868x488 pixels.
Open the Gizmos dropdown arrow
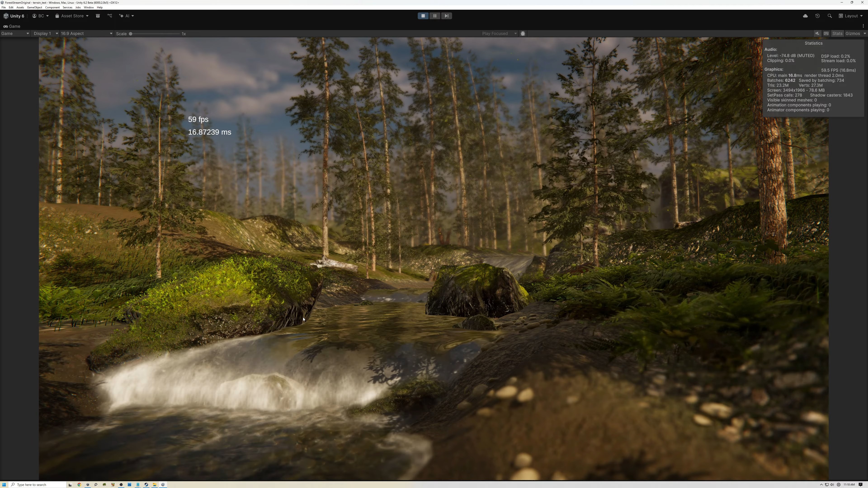(x=865, y=33)
